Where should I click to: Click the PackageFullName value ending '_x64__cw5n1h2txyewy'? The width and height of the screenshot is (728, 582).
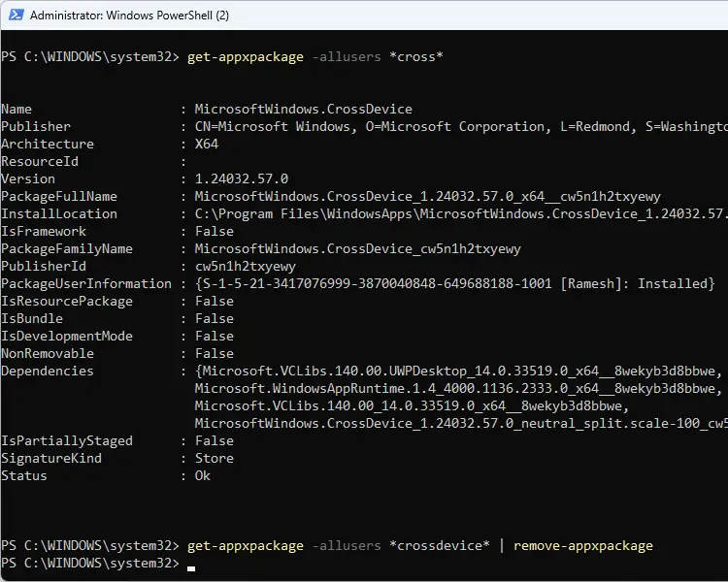(428, 196)
